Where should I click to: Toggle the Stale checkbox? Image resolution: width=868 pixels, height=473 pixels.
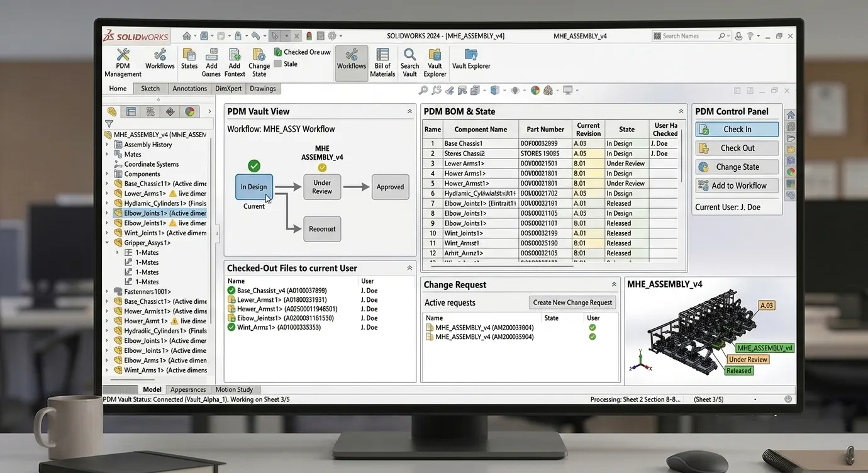point(278,64)
